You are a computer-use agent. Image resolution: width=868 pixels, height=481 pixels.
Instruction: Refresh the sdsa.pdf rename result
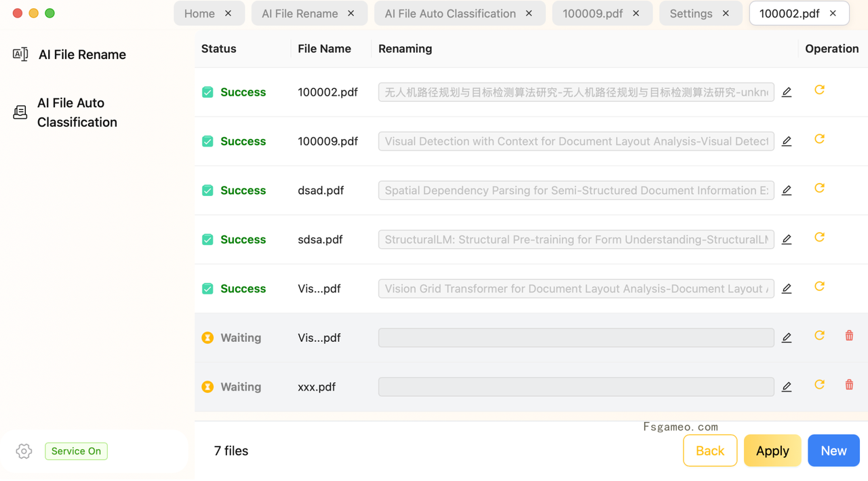pos(819,237)
